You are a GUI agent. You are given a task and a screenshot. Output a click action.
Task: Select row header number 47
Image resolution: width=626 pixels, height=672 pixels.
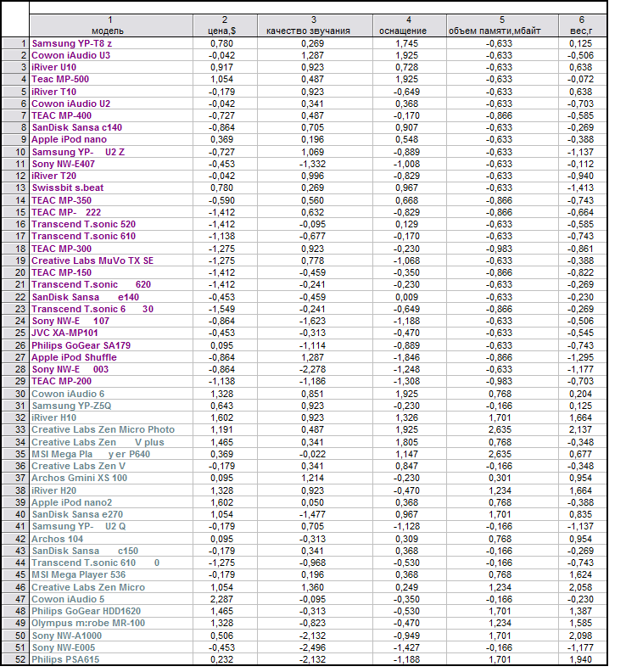15,600
